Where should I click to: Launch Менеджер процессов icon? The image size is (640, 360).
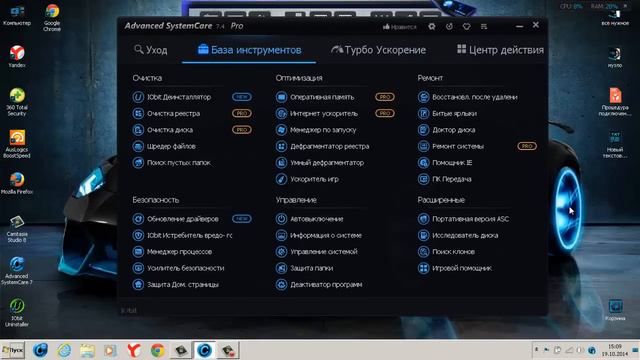(138, 251)
